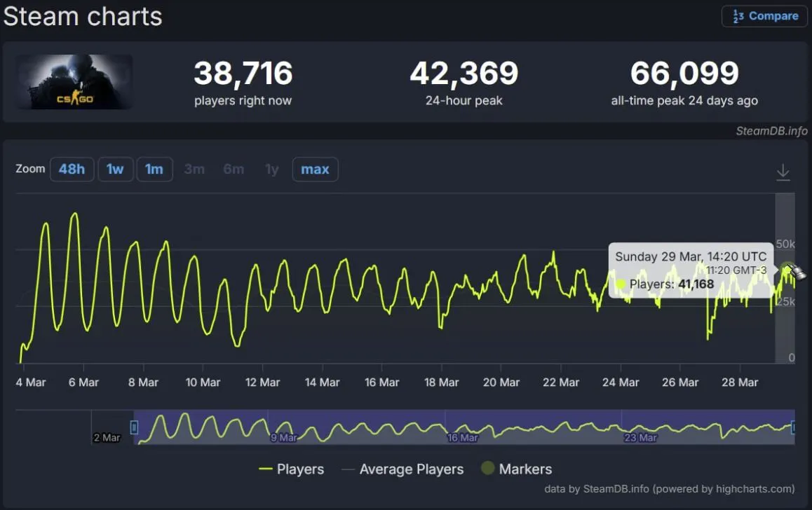The height and width of the screenshot is (510, 812).
Task: Set chart zoom to 1y
Action: [272, 169]
